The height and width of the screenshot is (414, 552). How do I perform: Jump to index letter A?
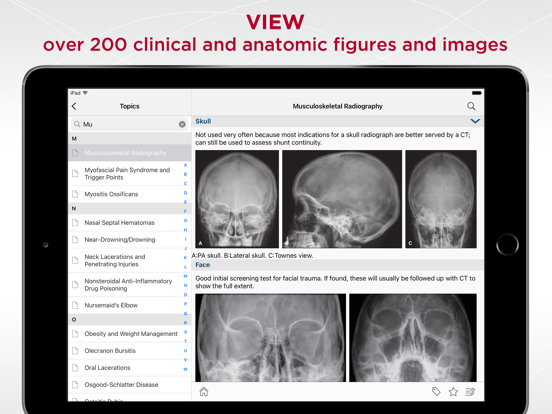pos(186,165)
